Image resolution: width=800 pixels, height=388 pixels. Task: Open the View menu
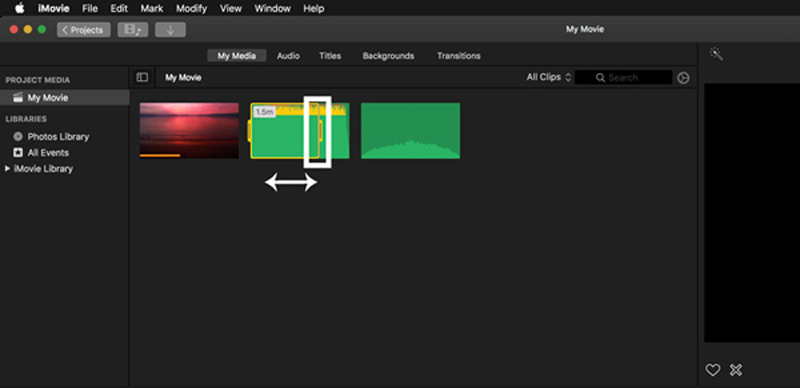(x=231, y=9)
